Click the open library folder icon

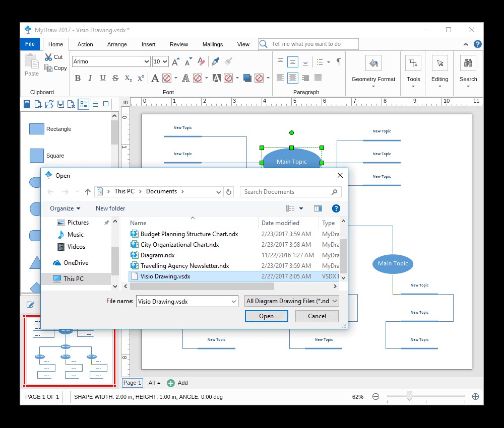click(x=49, y=104)
